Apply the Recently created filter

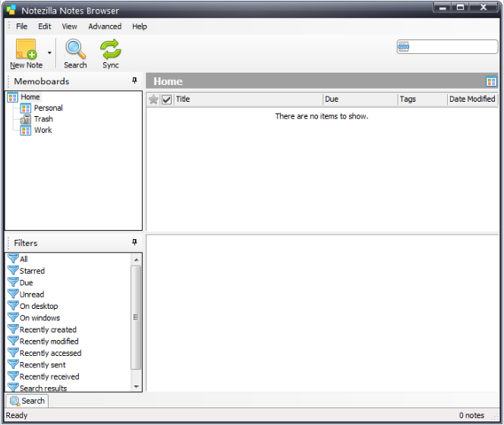point(48,329)
